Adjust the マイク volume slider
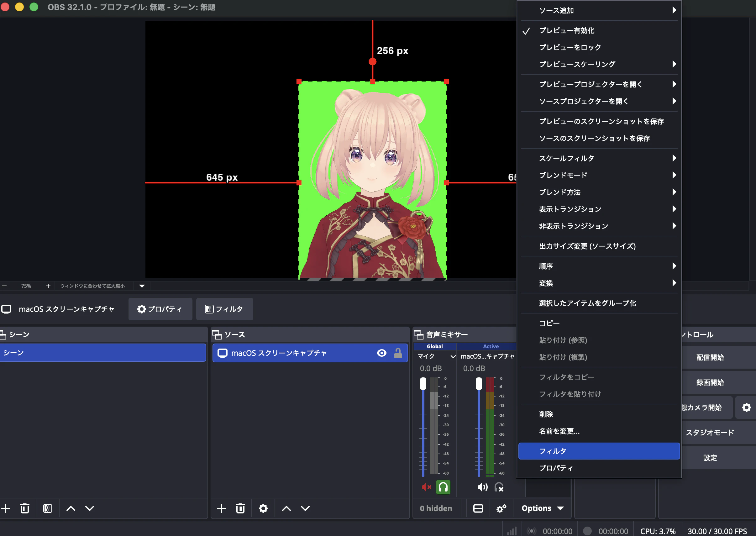The width and height of the screenshot is (756, 536). click(x=423, y=384)
